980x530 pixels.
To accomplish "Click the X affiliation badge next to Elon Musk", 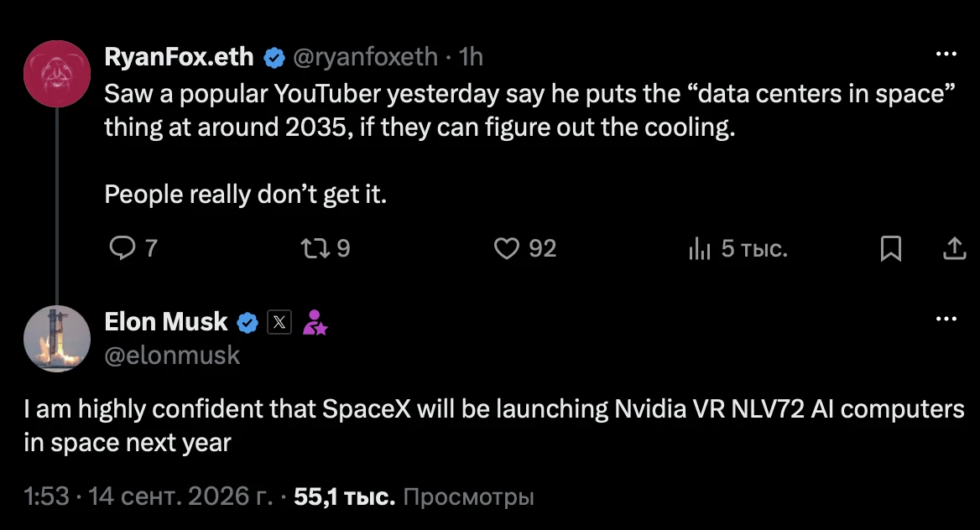I will click(x=279, y=323).
